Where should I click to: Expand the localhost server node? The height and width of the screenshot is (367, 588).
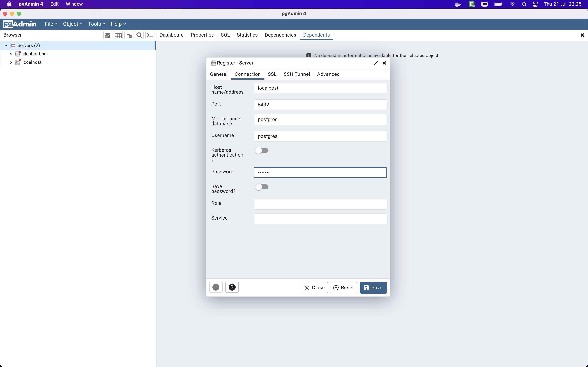11,62
